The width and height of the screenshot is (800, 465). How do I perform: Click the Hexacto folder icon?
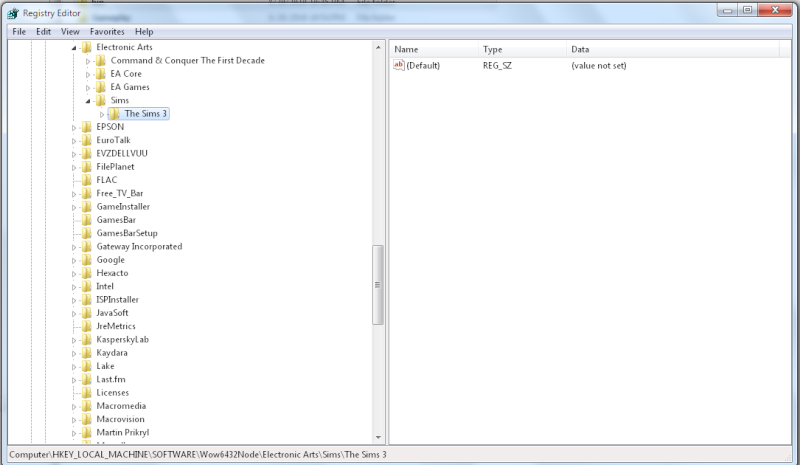pyautogui.click(x=87, y=273)
